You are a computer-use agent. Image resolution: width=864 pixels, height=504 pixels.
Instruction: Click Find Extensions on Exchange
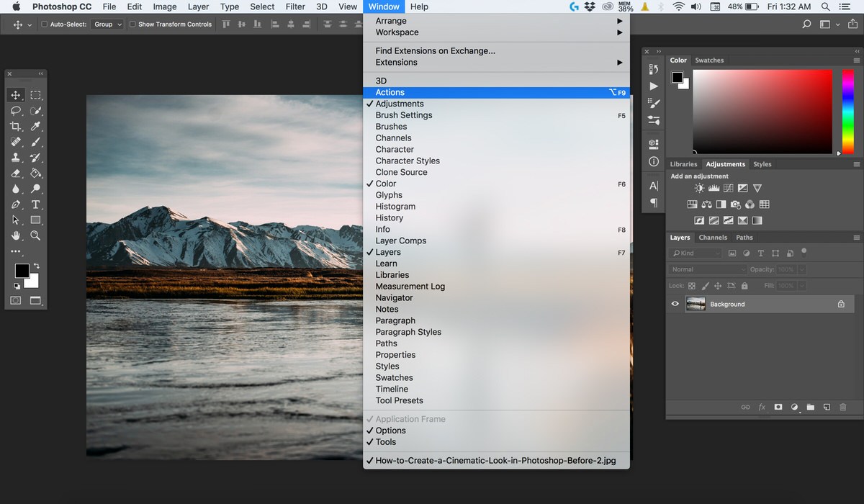coord(496,51)
